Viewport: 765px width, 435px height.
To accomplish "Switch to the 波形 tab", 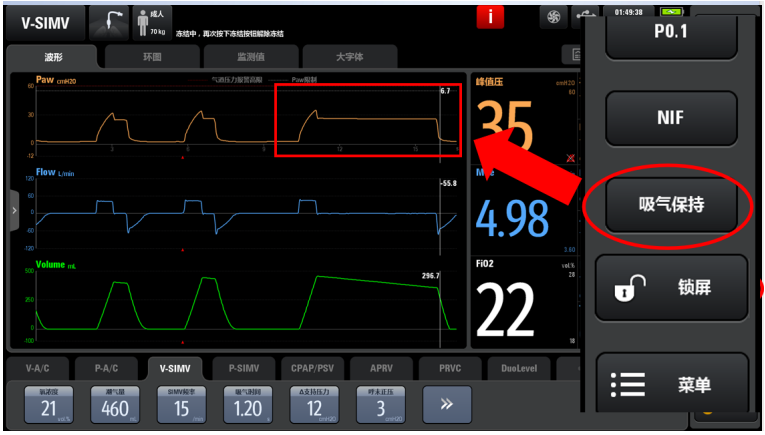I will coord(53,57).
